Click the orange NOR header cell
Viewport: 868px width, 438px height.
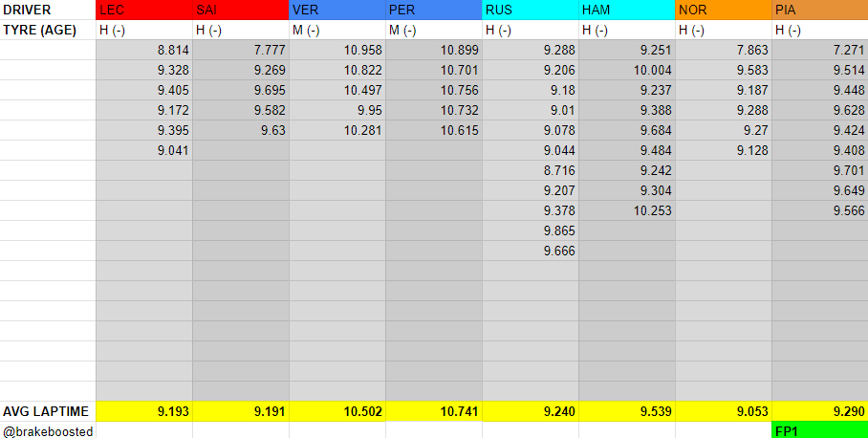pos(724,11)
